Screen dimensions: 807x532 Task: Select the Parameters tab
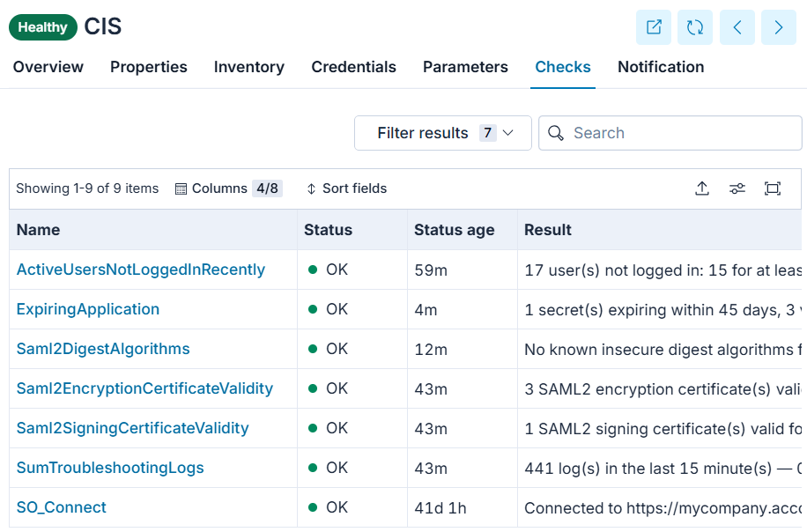(465, 67)
